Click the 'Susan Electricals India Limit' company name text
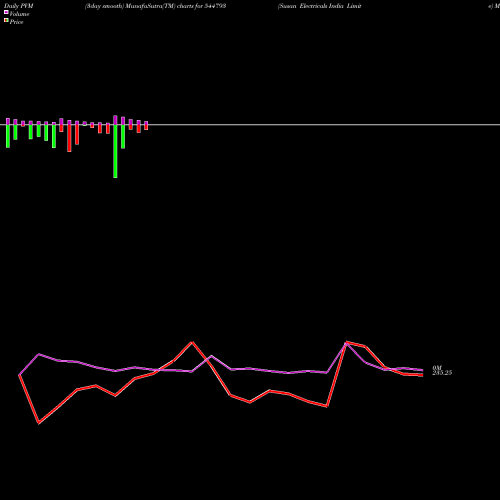The height and width of the screenshot is (500, 500). coord(319,6)
